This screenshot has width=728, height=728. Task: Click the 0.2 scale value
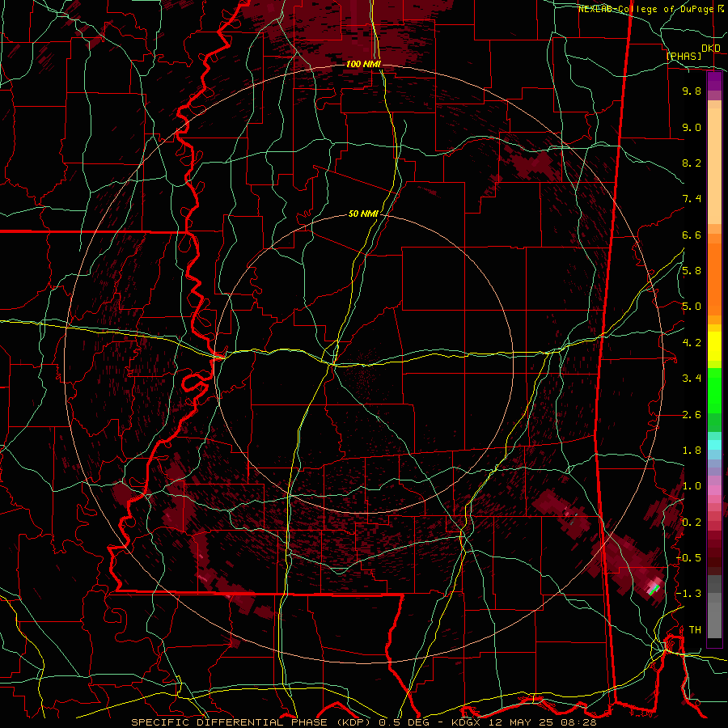[x=692, y=523]
